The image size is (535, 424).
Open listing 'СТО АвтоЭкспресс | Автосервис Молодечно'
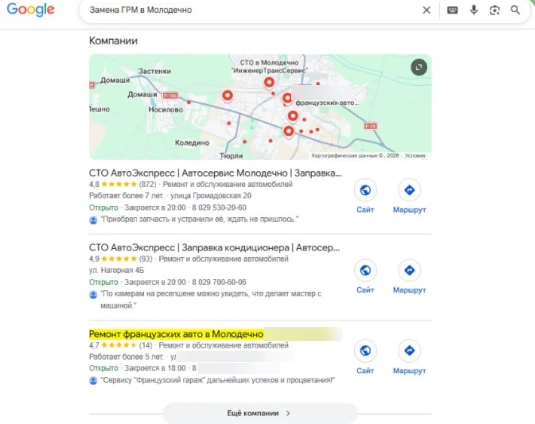215,173
